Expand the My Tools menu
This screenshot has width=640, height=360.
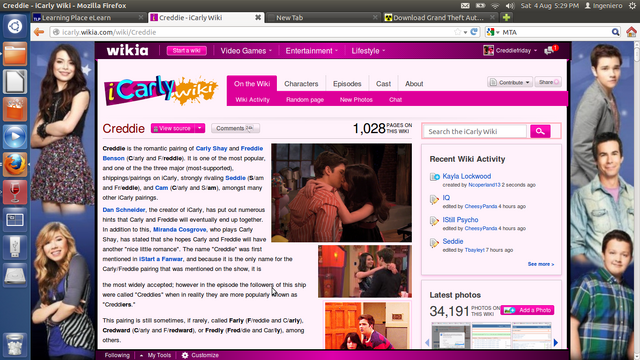(155, 355)
